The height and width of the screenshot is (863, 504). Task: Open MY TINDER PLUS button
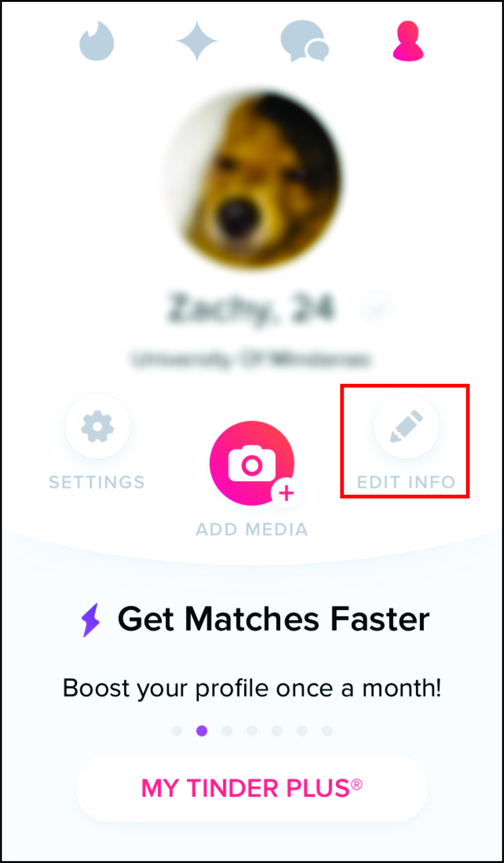[252, 788]
